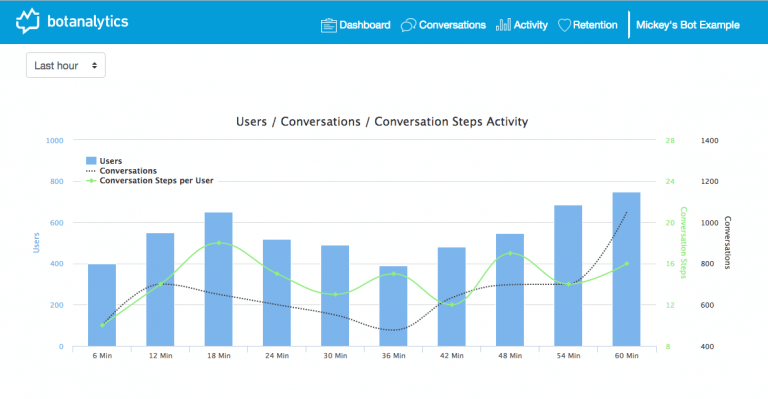
Task: Click the 36 Min users bar
Action: point(393,306)
